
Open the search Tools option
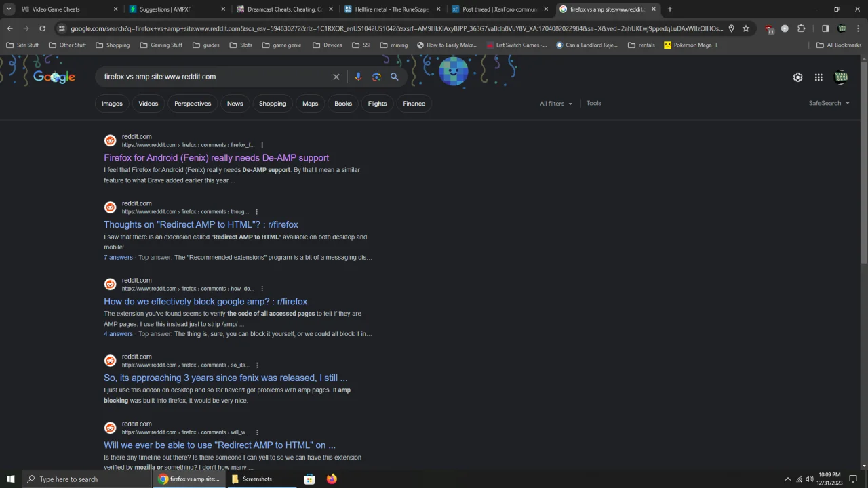coord(593,103)
